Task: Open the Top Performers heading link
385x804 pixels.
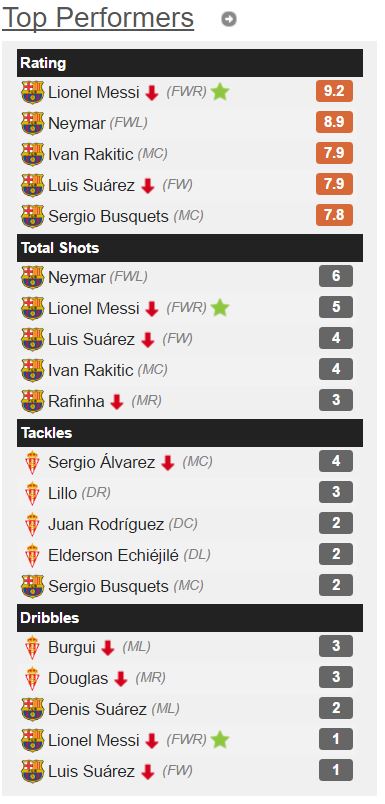Action: [x=98, y=18]
